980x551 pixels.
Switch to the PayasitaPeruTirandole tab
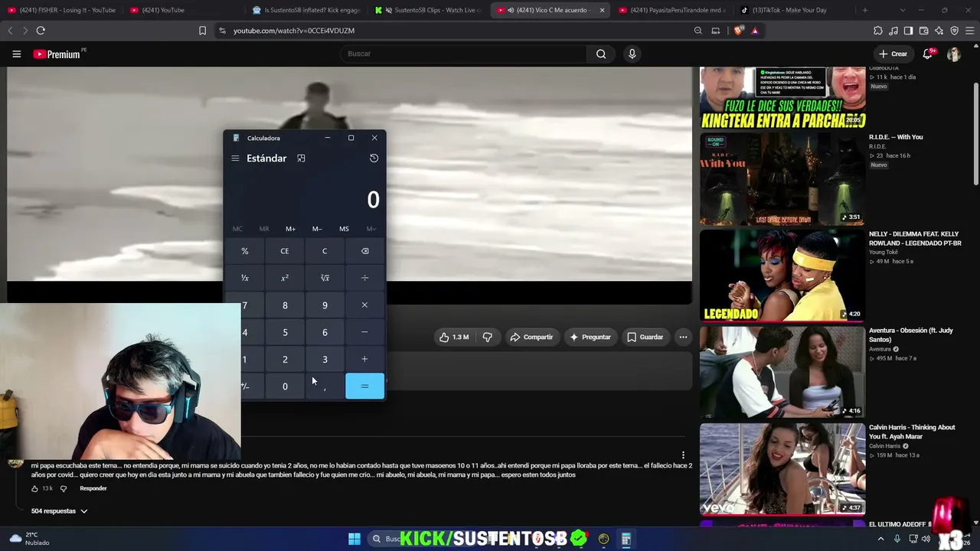tap(673, 10)
